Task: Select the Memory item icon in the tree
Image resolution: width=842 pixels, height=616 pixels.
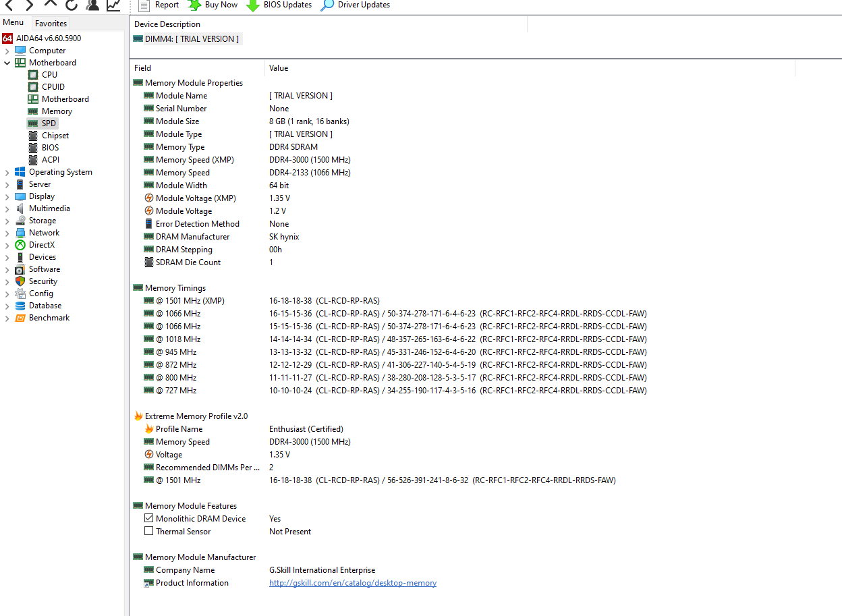Action: click(x=33, y=111)
